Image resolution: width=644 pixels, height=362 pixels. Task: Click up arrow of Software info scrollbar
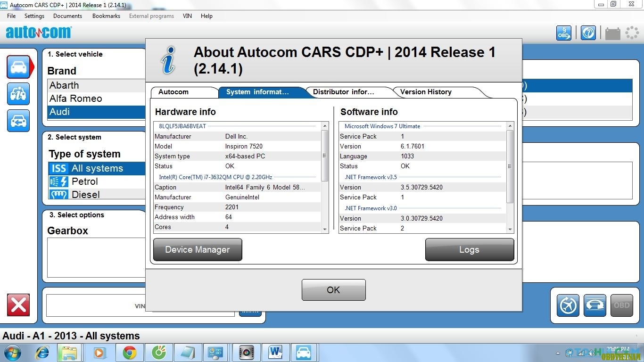tap(510, 126)
